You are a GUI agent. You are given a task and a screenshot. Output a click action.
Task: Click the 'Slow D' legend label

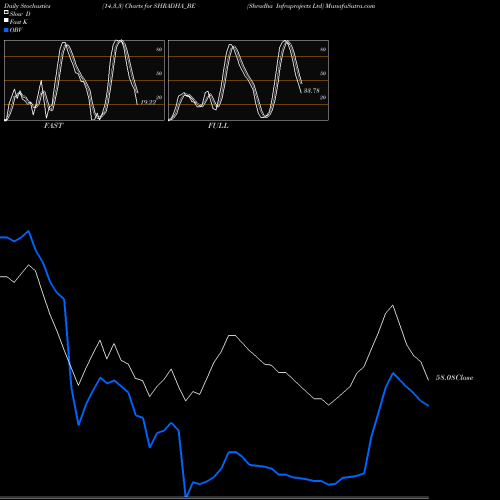(20, 14)
